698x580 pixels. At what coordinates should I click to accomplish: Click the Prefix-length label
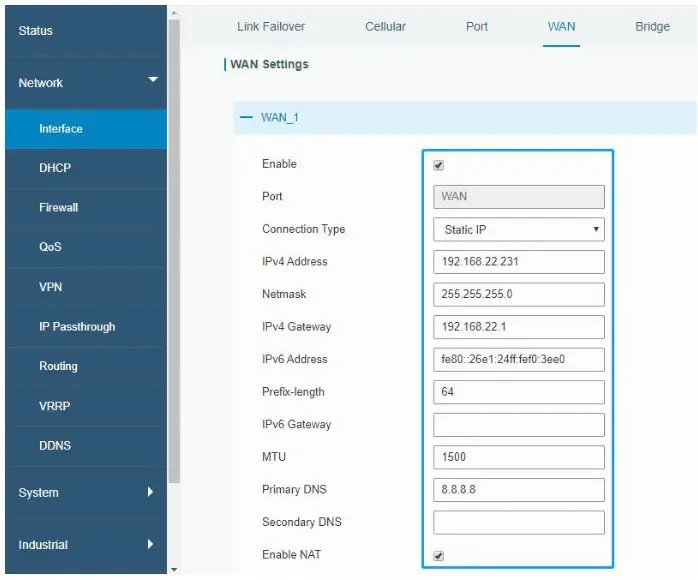tap(293, 392)
